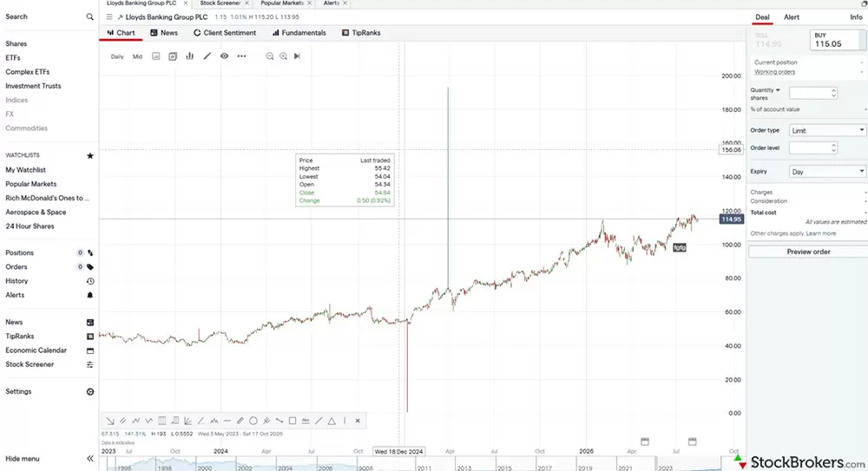Select the vertical line drawing tool
868x471 pixels.
345,421
